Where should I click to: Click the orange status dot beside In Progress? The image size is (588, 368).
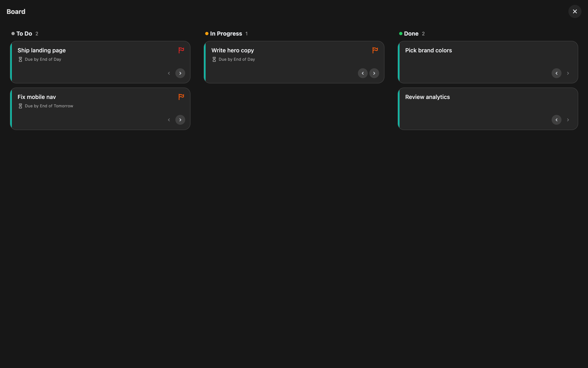pos(207,34)
